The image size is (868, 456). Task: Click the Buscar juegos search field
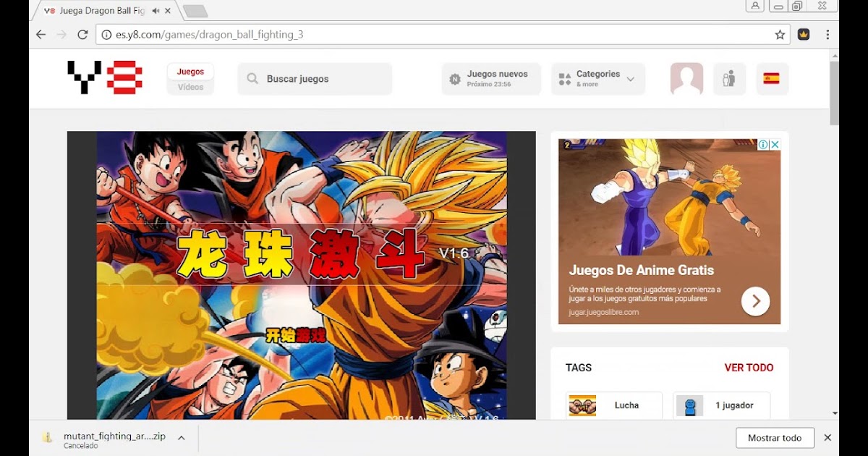tap(315, 79)
